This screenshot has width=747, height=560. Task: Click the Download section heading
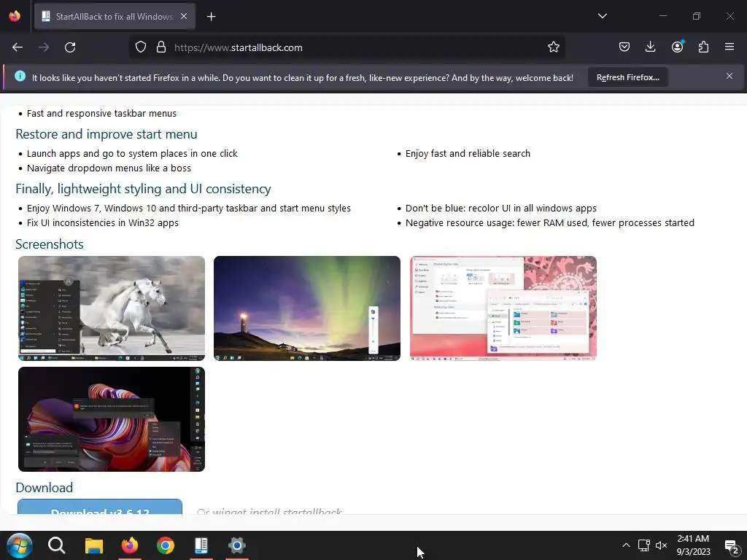44,488
